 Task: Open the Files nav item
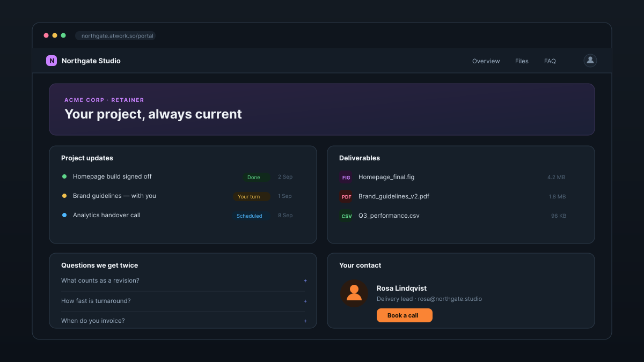tap(522, 61)
